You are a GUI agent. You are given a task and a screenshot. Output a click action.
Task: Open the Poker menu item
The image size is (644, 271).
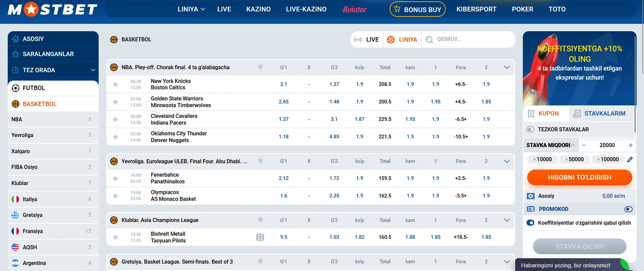(x=523, y=9)
